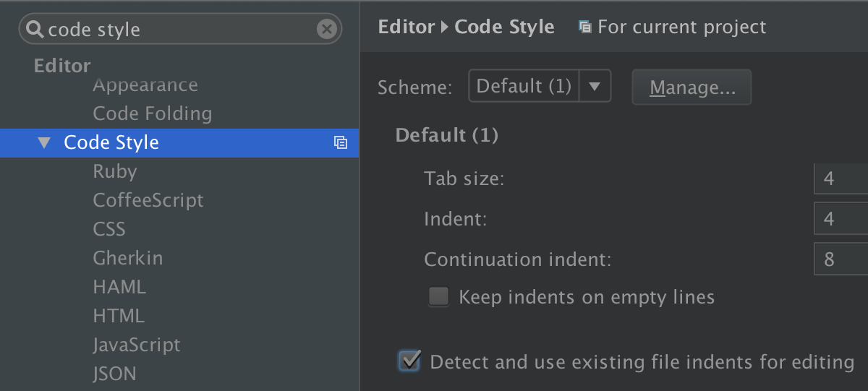The height and width of the screenshot is (391, 868).
Task: Collapse the Code Style tree node
Action: 45,142
